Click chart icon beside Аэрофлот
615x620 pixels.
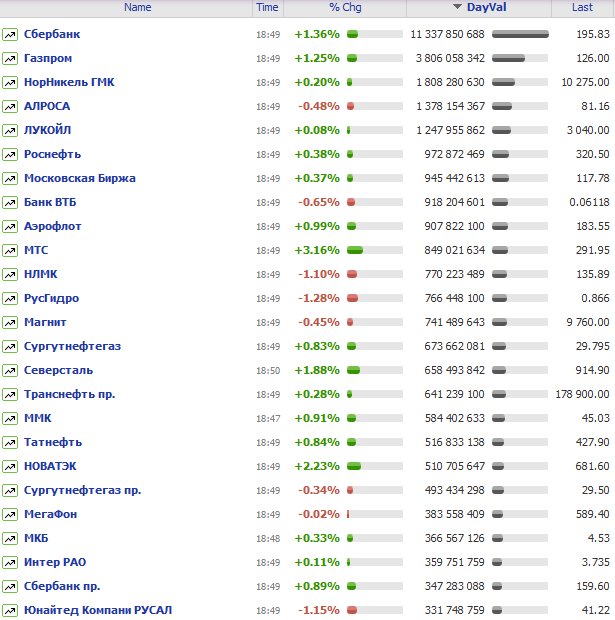pos(10,226)
